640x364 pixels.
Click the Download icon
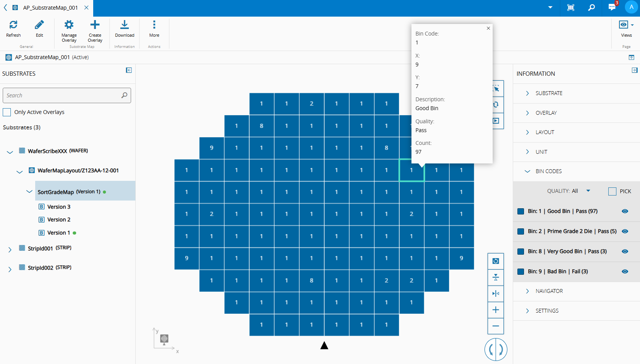coord(125,25)
